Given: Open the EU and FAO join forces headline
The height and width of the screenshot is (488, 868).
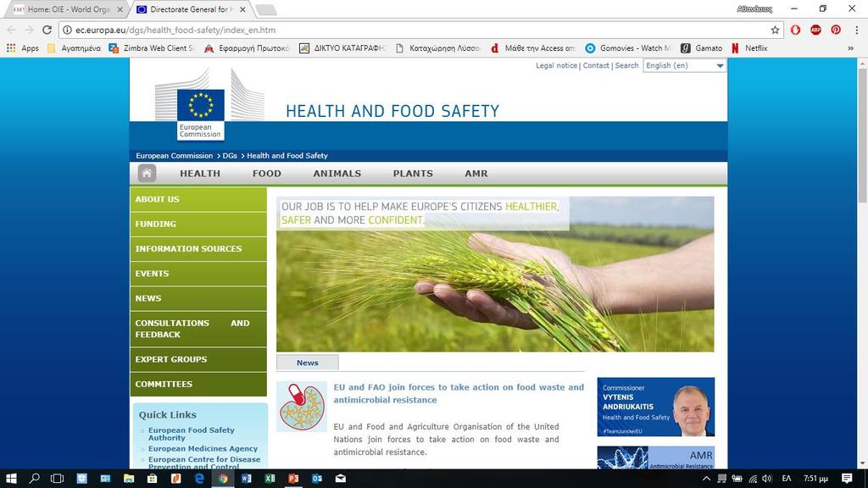Looking at the screenshot, I should point(459,393).
